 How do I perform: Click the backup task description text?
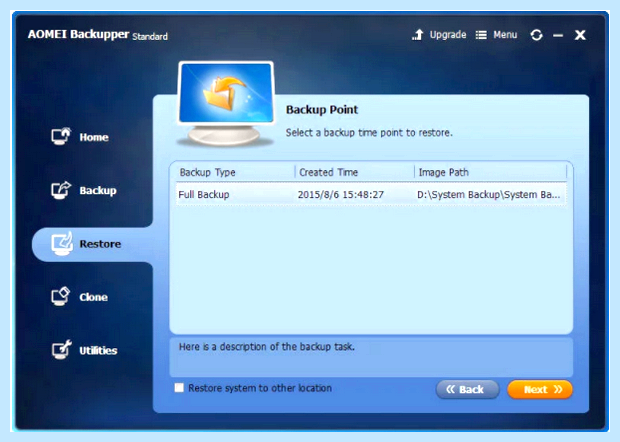(267, 347)
